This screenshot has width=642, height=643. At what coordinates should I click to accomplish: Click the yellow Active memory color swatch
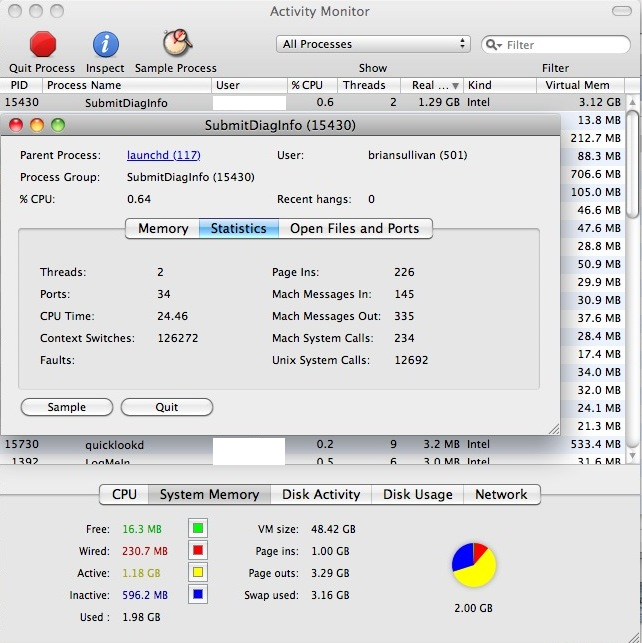(198, 572)
